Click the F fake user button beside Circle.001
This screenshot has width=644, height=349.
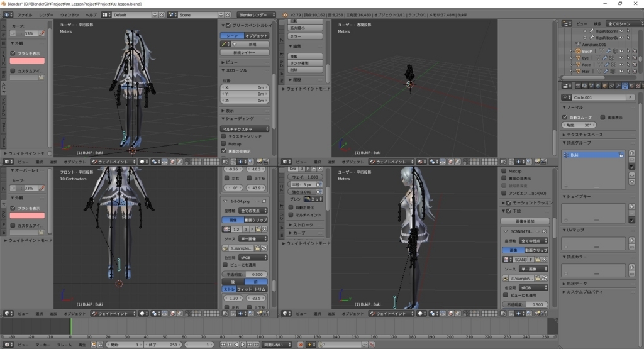click(630, 97)
